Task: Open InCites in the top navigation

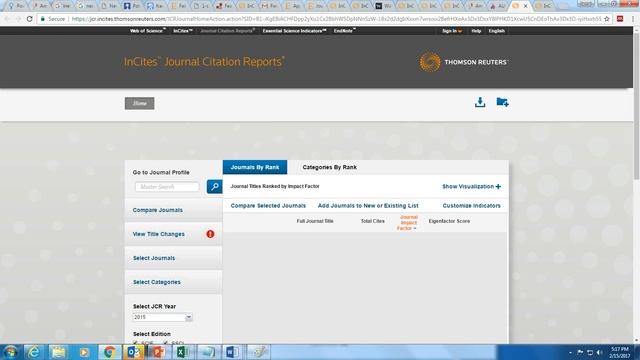Action: click(182, 31)
